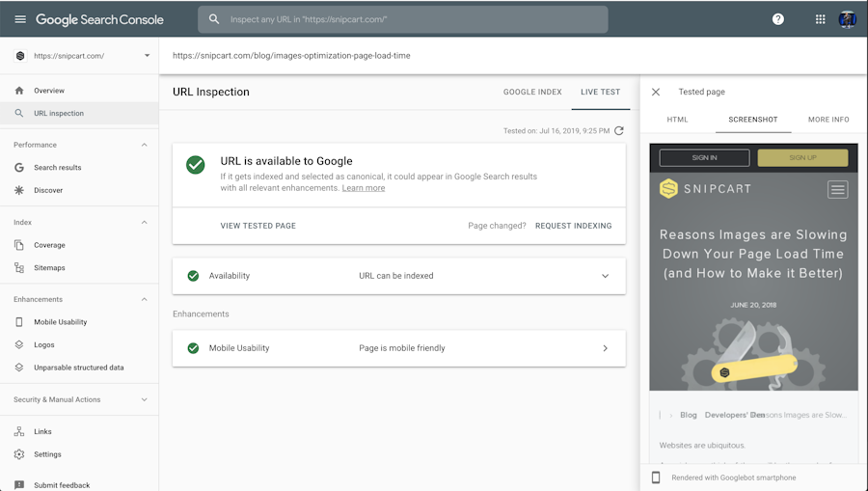The width and height of the screenshot is (868, 491).
Task: Select the Live Test tab
Action: point(600,92)
